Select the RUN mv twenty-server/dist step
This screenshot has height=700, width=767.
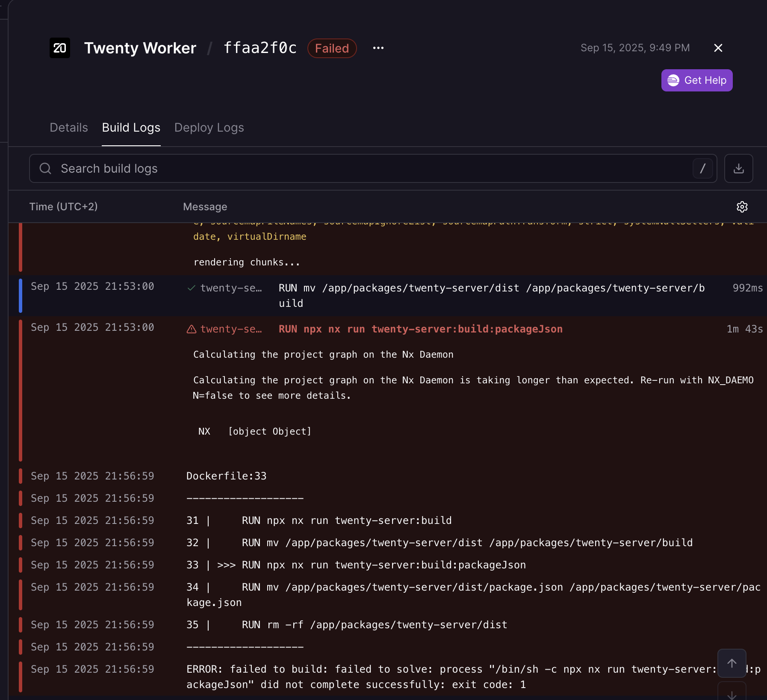pyautogui.click(x=492, y=296)
